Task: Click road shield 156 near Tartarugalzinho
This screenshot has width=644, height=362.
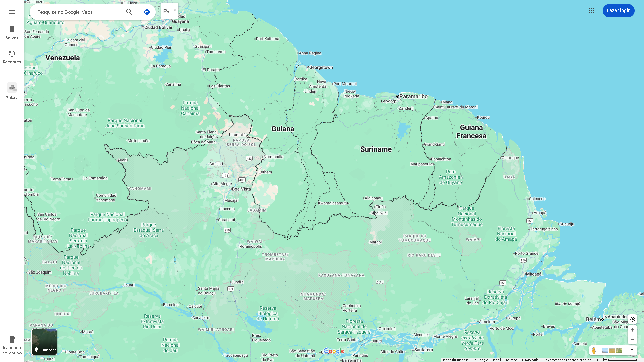Action: coord(530,221)
